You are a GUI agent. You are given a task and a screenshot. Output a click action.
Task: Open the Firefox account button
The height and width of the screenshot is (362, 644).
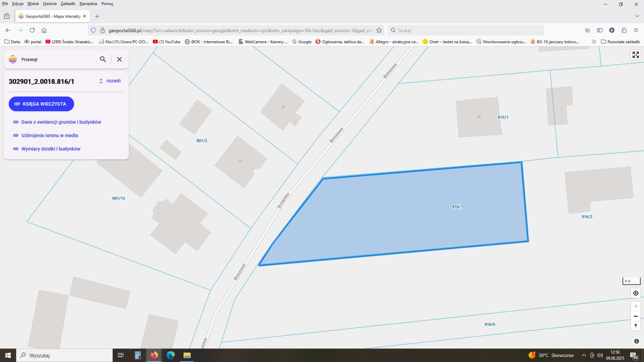pos(612,30)
